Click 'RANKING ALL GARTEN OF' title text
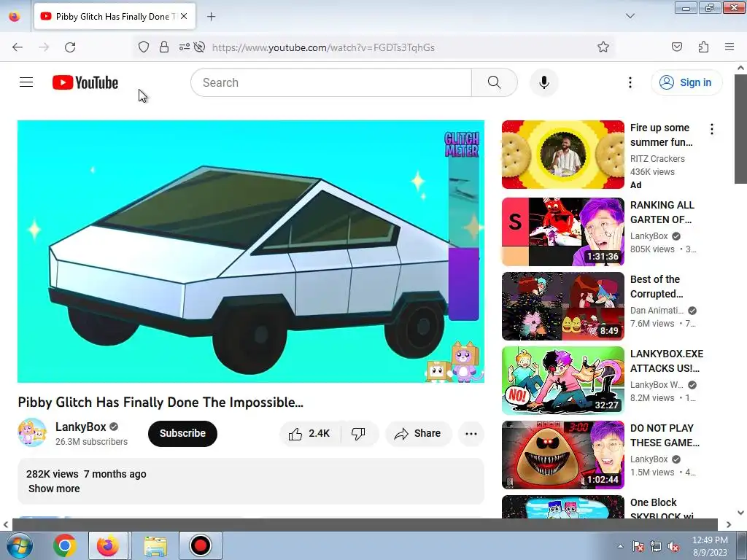This screenshot has height=560, width=747. pos(662,212)
